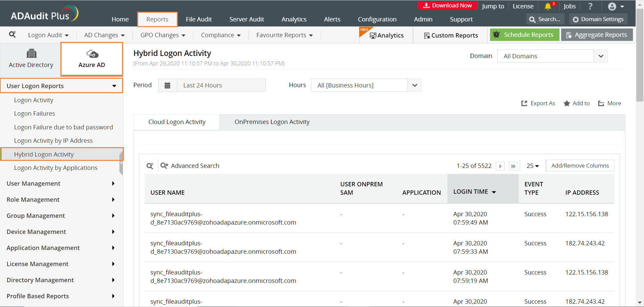Expand the Role Management section
Viewport: 644px width, 307px height.
pyautogui.click(x=62, y=200)
